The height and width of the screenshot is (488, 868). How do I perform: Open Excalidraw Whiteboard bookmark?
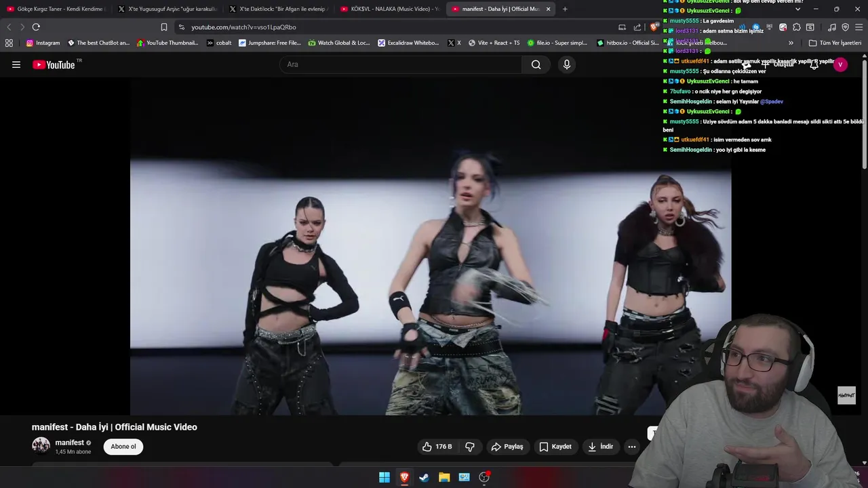tap(408, 43)
